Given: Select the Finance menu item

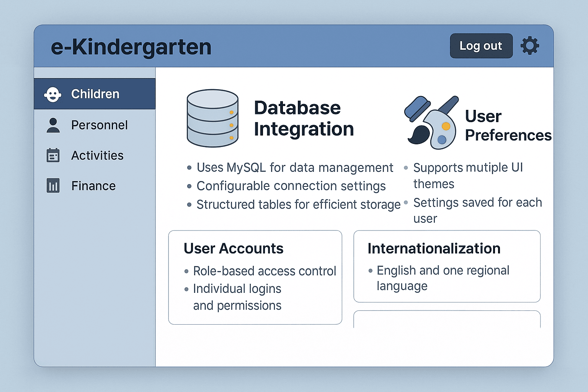Looking at the screenshot, I should click(95, 186).
